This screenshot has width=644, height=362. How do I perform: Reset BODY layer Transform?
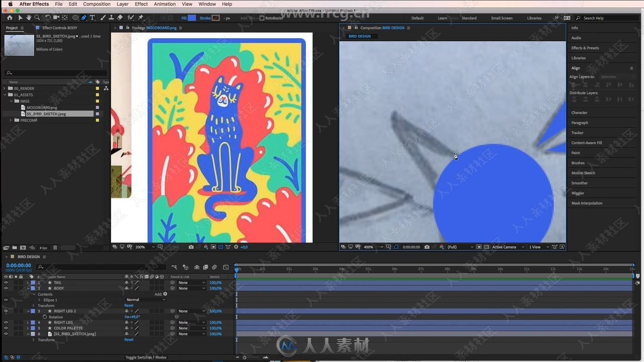coord(129,306)
